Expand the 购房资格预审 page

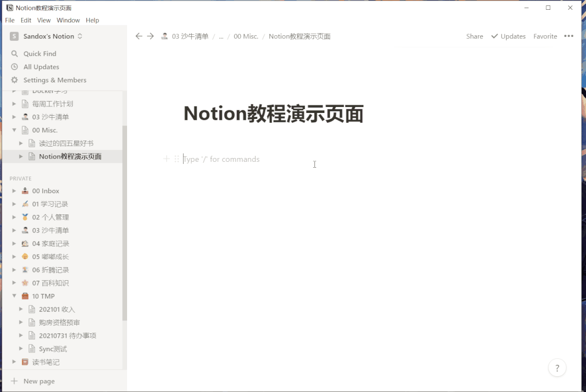point(21,323)
